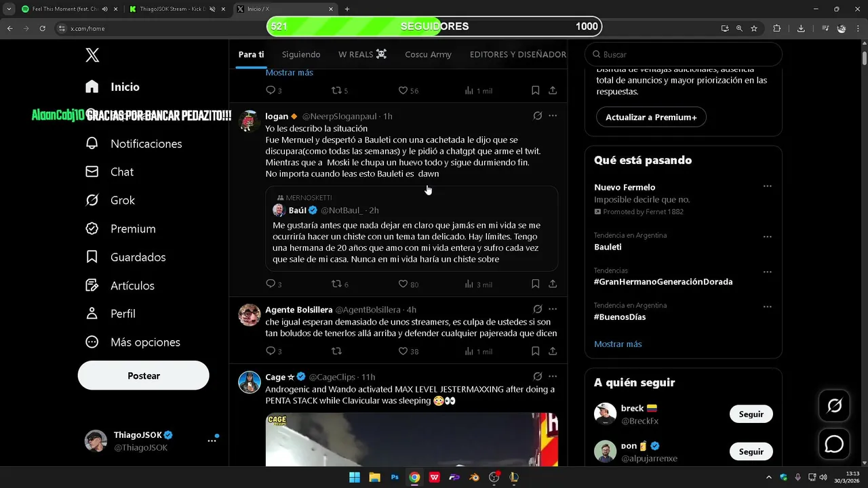Open Grok explain on Cage's post
The width and height of the screenshot is (868, 488).
point(538,376)
